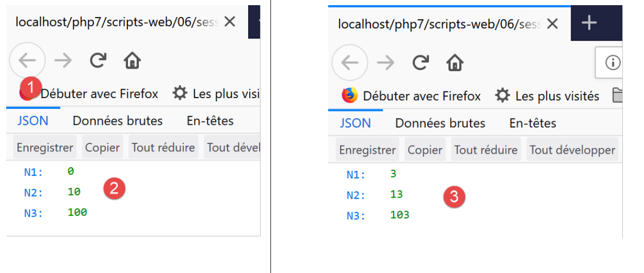Go to the home page in the right window
This screenshot has width=644, height=273.
(x=455, y=63)
